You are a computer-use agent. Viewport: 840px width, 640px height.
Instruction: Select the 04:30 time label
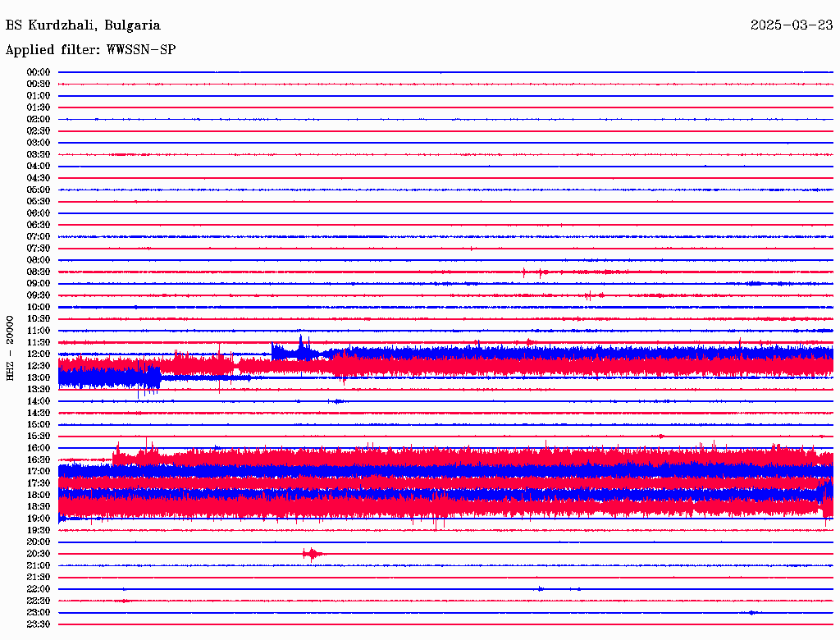tap(39, 178)
